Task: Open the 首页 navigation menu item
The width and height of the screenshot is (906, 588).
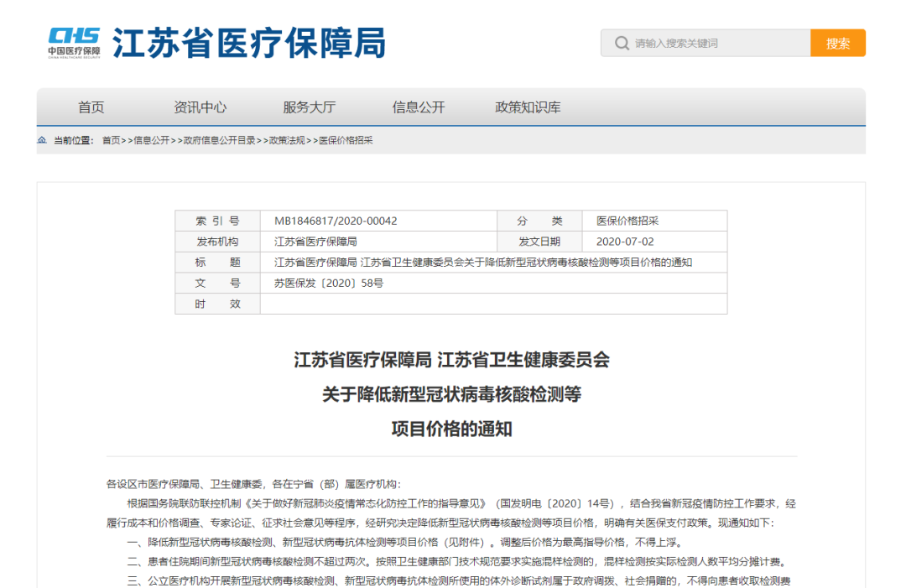Action: click(x=91, y=107)
